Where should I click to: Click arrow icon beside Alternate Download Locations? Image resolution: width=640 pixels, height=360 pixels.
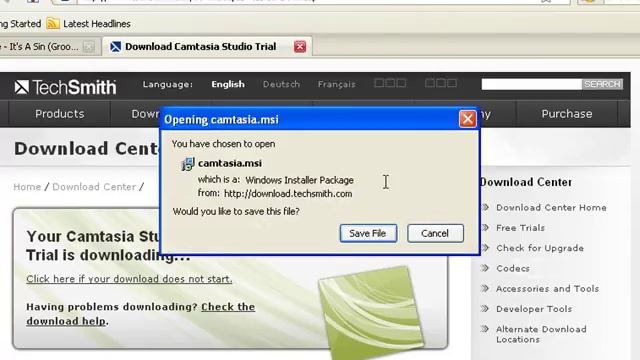(x=485, y=328)
